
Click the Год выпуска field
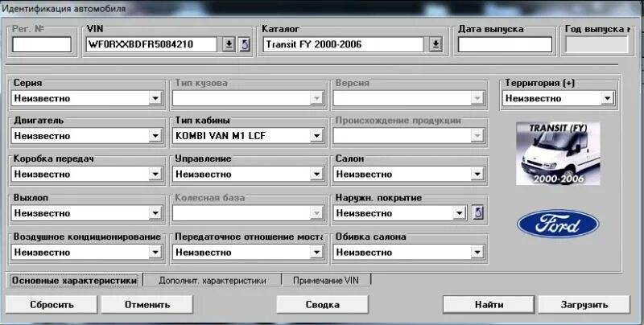click(x=597, y=44)
